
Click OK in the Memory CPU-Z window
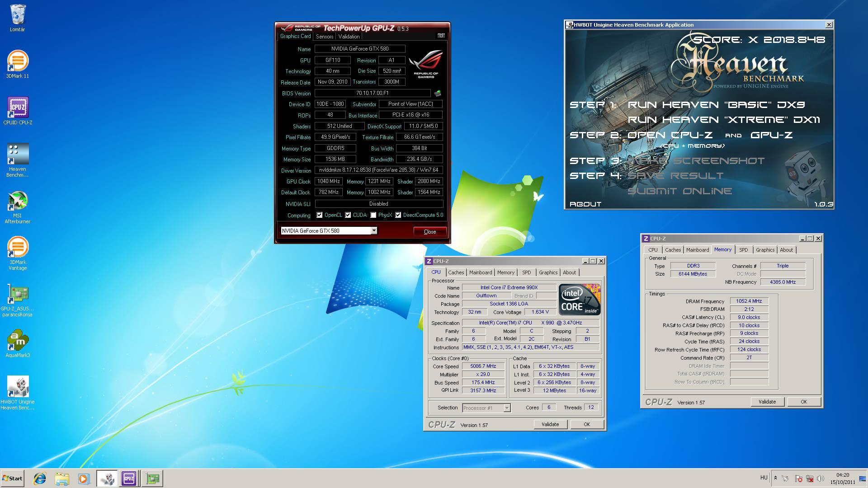click(804, 402)
